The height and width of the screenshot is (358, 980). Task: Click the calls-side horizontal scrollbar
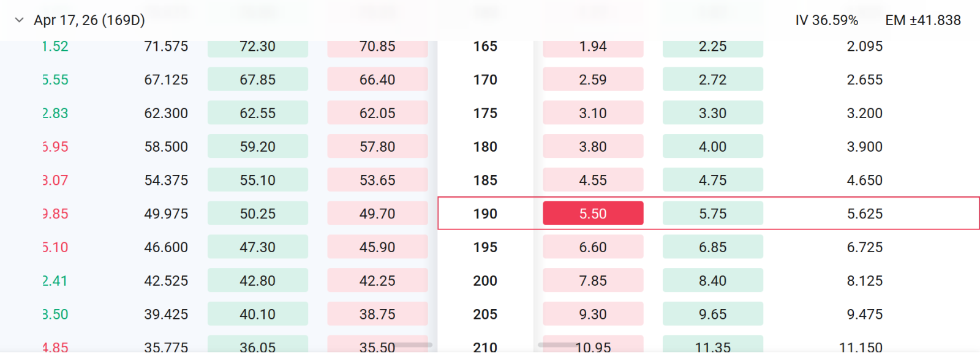coord(413,345)
